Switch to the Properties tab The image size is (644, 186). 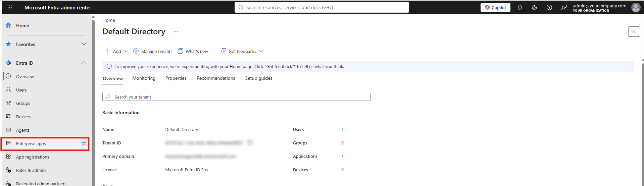click(x=176, y=78)
